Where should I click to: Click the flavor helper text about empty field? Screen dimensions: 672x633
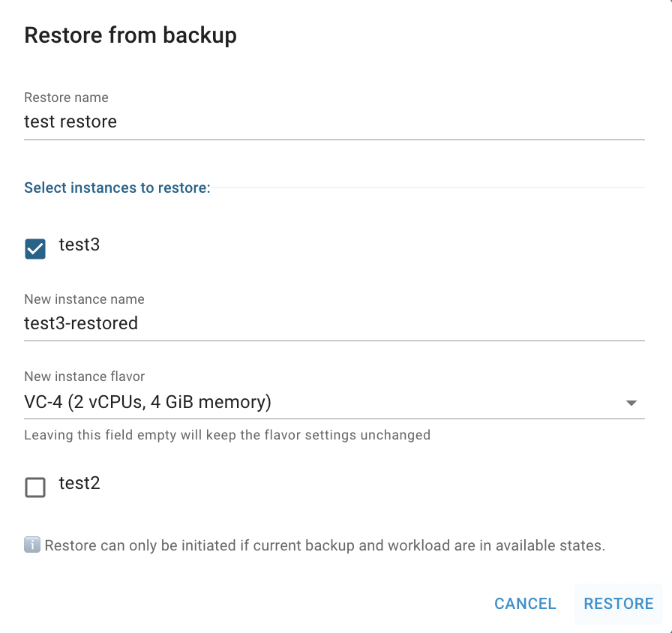(227, 435)
